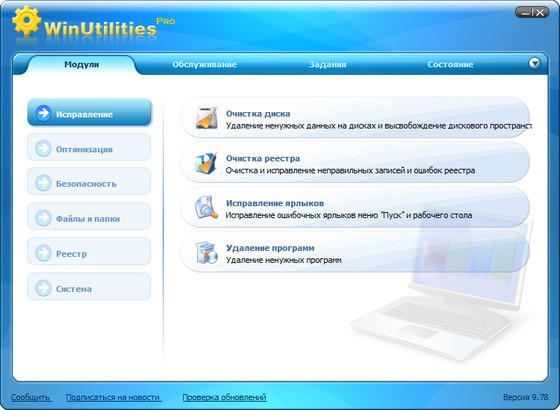This screenshot has width=560, height=410.
Task: Click the Удаление программ box-and-disc icon
Action: (x=206, y=252)
